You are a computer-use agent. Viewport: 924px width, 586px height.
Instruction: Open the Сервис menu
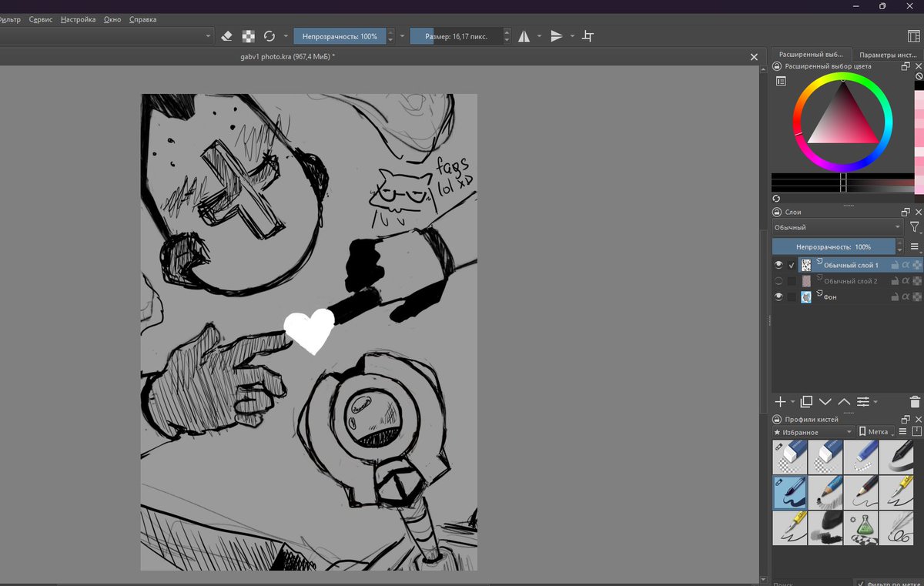pos(41,19)
